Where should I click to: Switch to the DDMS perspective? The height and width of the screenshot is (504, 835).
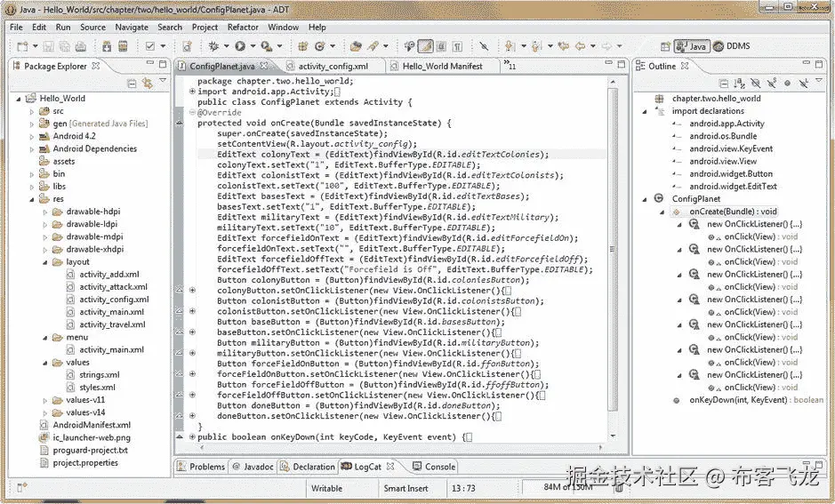(732, 46)
